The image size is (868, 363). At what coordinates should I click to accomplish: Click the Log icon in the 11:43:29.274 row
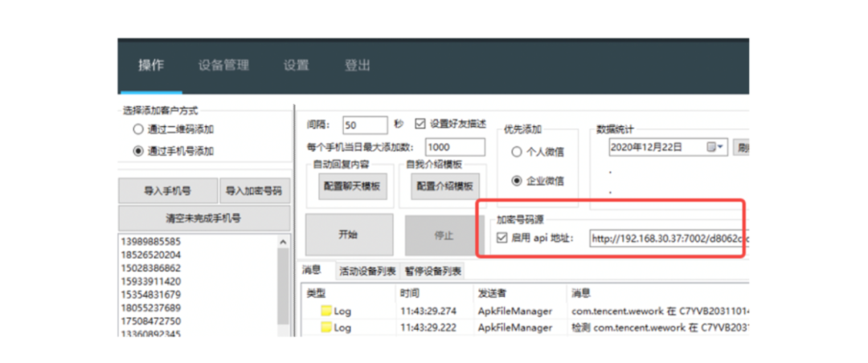[326, 311]
